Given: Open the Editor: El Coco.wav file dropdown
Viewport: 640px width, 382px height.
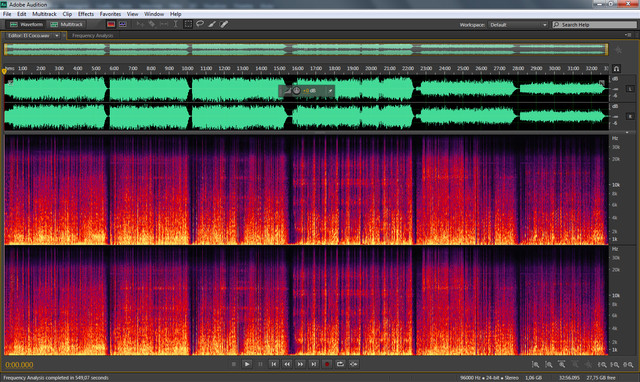Looking at the screenshot, I should (57, 36).
